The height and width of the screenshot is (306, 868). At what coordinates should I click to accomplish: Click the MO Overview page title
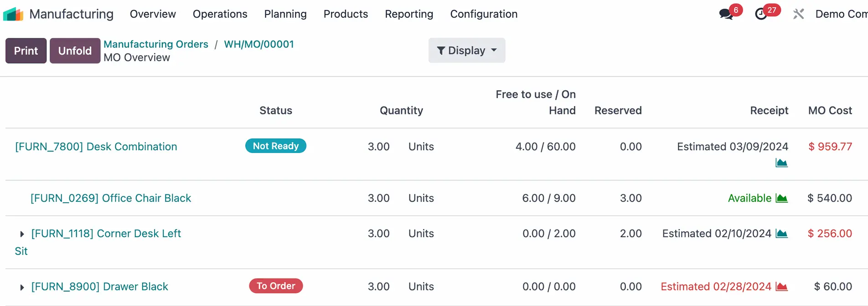click(x=137, y=57)
